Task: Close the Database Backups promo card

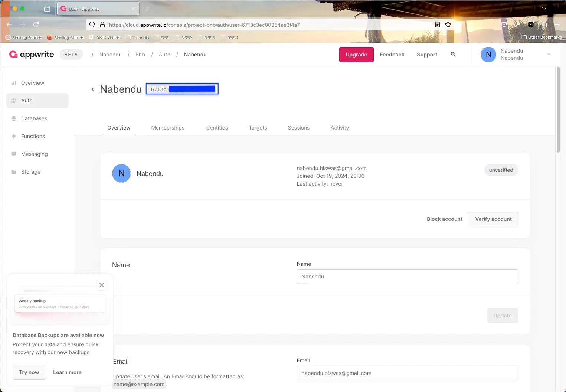Action: pos(102,285)
